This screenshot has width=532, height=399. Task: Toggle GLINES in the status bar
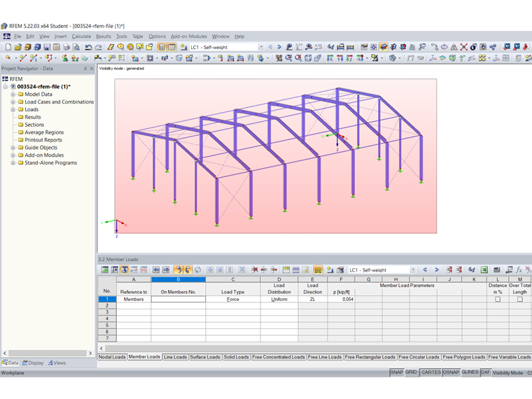[x=470, y=372]
